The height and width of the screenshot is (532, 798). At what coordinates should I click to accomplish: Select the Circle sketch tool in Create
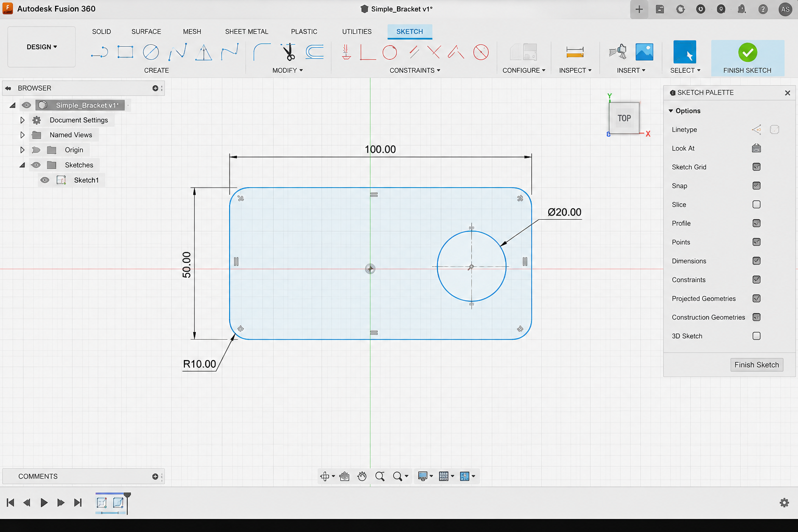[x=151, y=52]
